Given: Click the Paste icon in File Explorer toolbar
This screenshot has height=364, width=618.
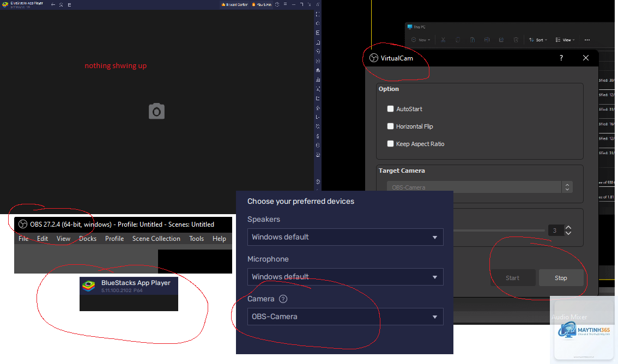Looking at the screenshot, I should coord(472,40).
